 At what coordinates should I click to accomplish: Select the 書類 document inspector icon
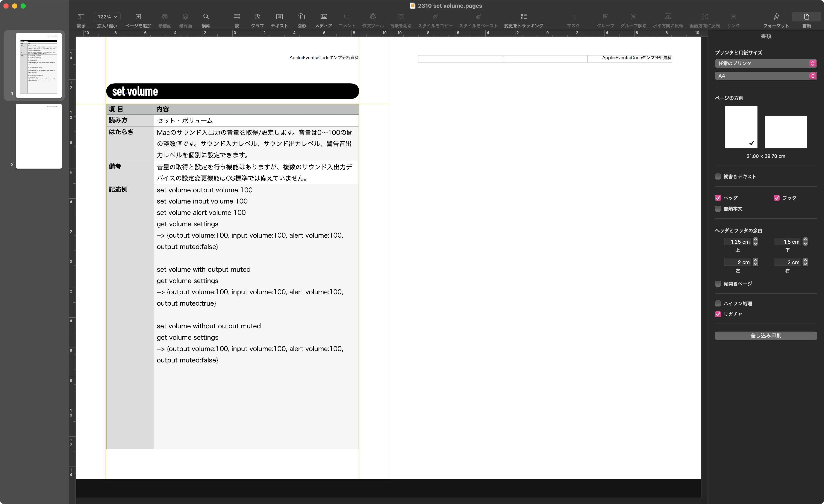click(806, 17)
